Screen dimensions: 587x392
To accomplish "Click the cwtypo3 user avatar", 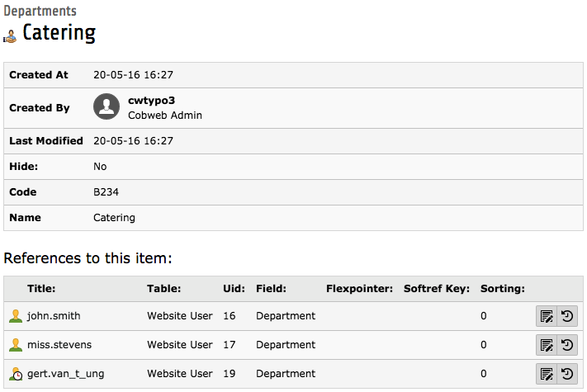I will (106, 106).
